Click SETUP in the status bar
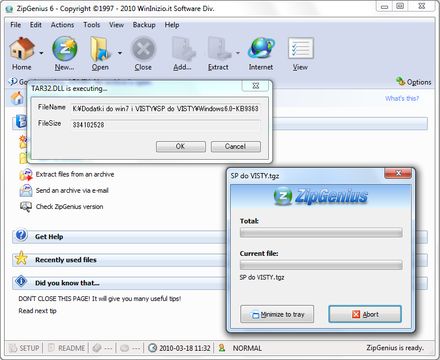The width and height of the screenshot is (440, 360). pos(24,348)
